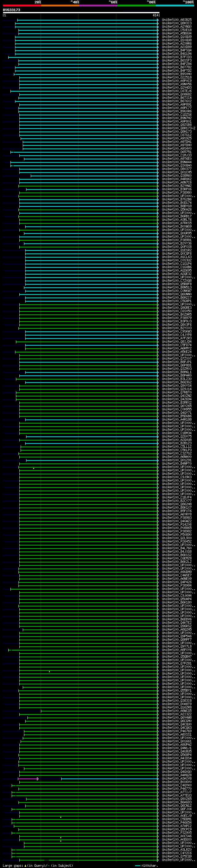Click the red ~20% identity legend bar
The image size is (197, 868).
[x=22, y=6]
